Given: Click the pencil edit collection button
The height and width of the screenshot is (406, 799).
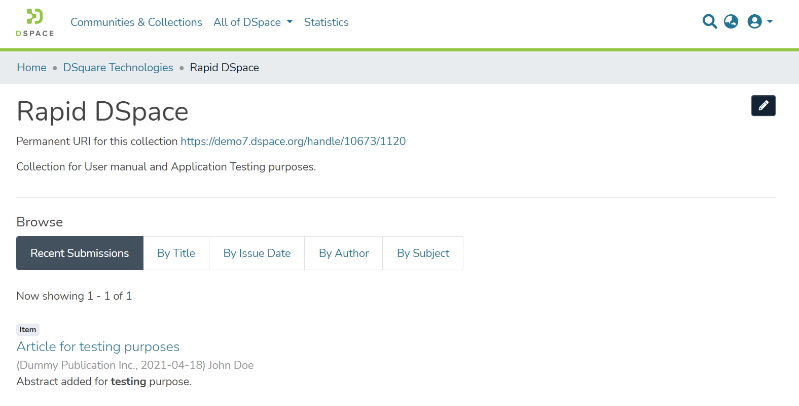Looking at the screenshot, I should point(763,105).
